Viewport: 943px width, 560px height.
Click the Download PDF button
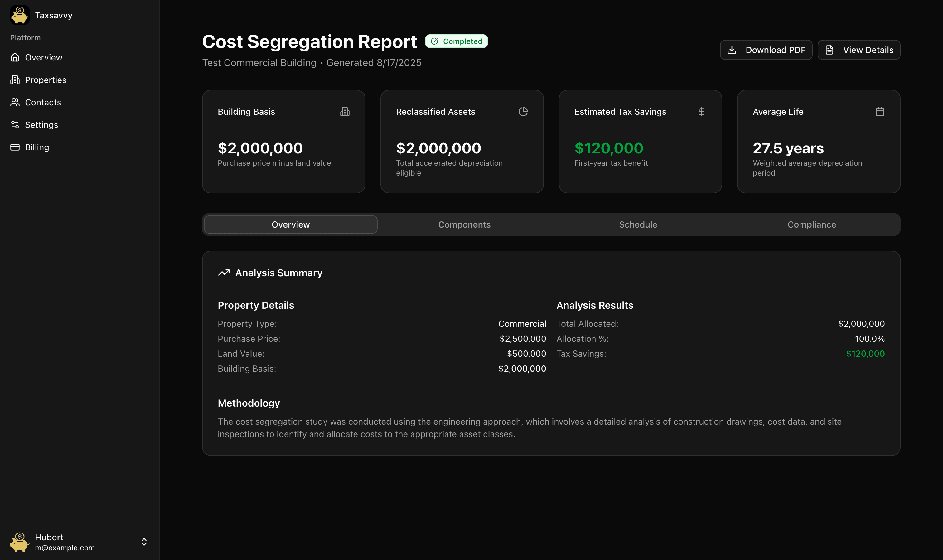(x=766, y=50)
